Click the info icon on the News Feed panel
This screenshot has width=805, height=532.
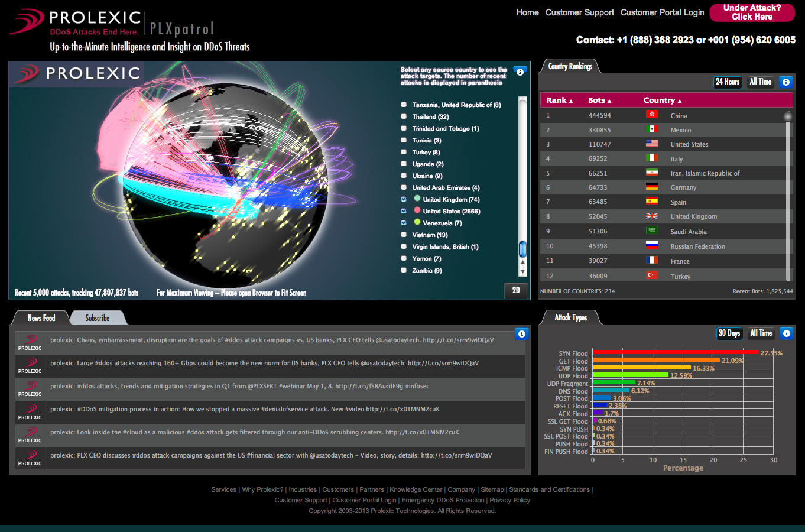click(x=522, y=334)
